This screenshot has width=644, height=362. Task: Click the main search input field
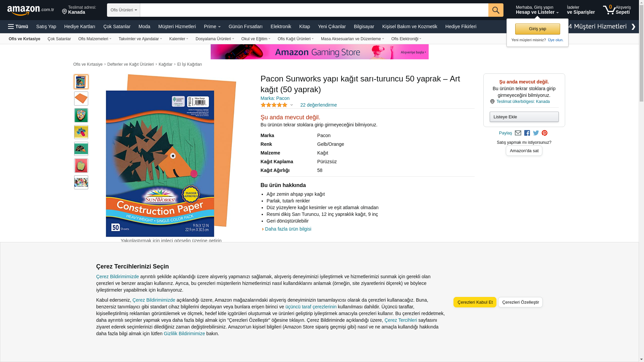point(314,10)
